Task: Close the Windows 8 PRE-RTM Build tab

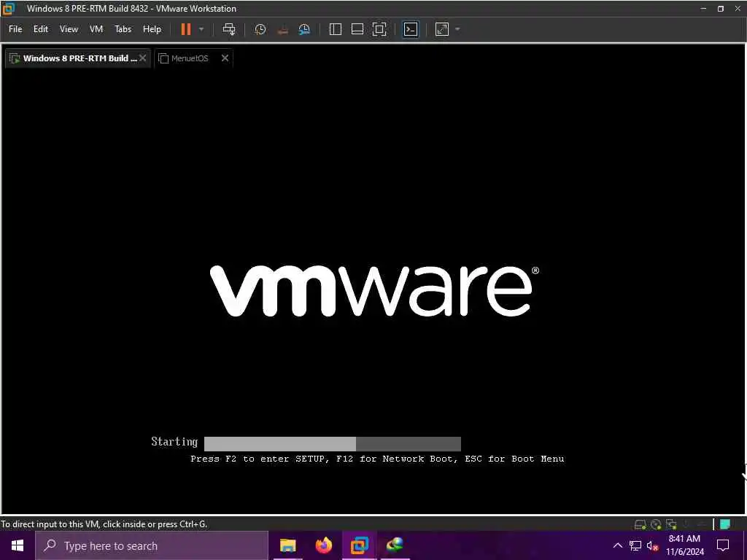Action: pos(142,58)
